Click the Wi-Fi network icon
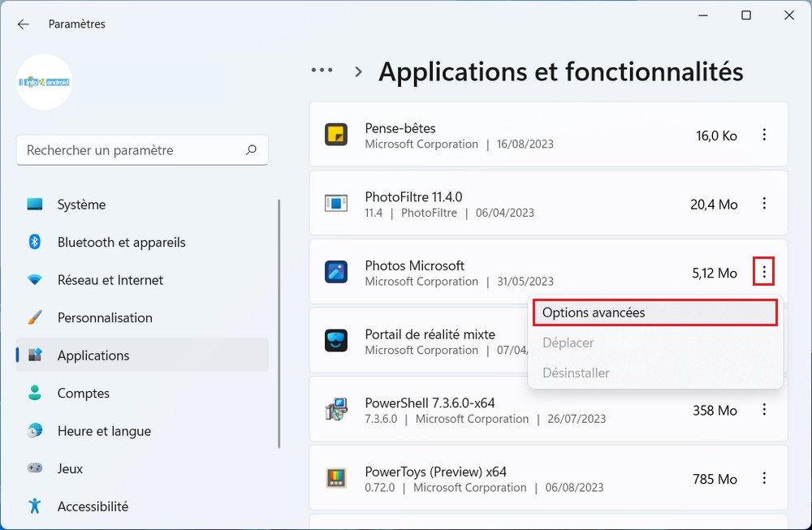Image resolution: width=812 pixels, height=530 pixels. pyautogui.click(x=35, y=280)
